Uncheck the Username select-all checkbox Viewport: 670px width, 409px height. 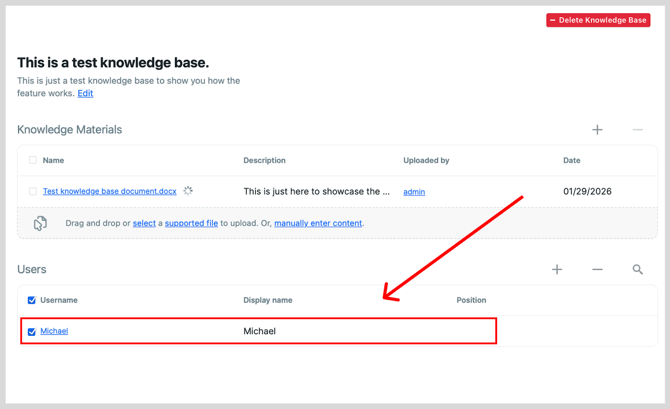pyautogui.click(x=32, y=300)
